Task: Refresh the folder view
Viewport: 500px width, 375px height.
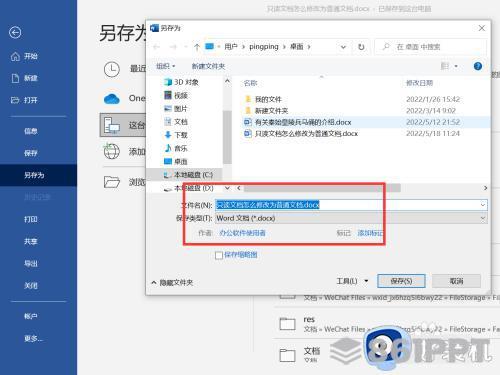Action: (x=361, y=47)
